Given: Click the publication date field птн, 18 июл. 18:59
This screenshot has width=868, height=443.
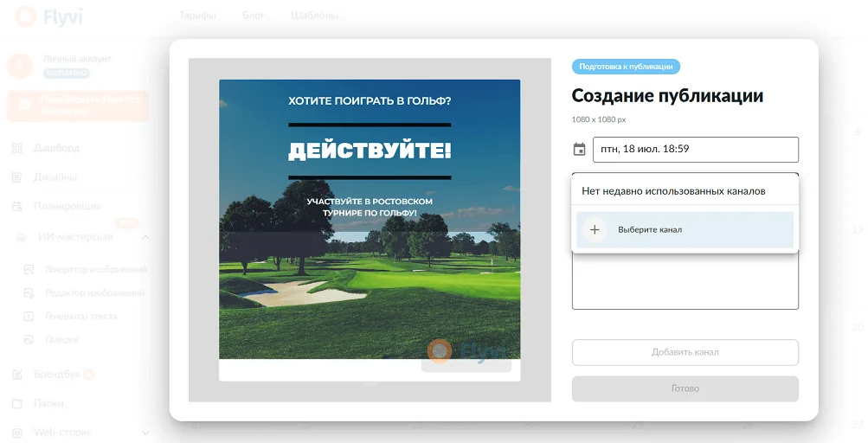Looking at the screenshot, I should [x=695, y=150].
